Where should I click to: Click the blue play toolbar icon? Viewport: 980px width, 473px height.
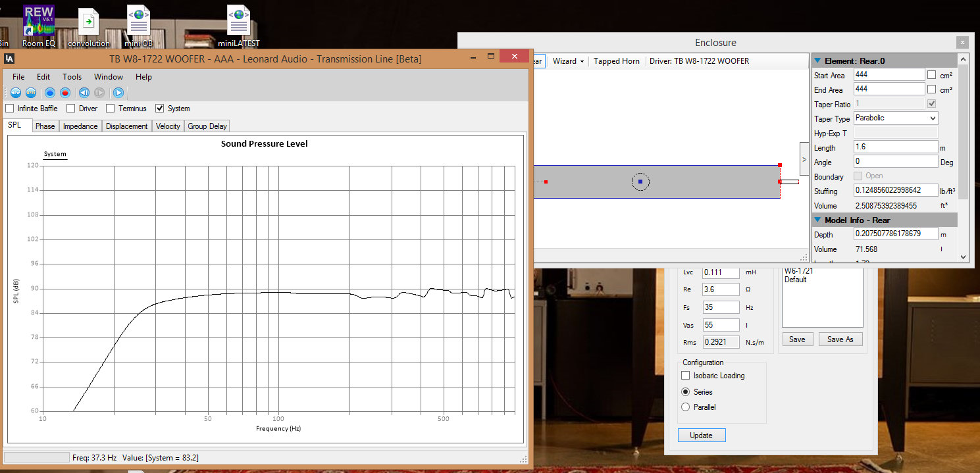coord(118,93)
